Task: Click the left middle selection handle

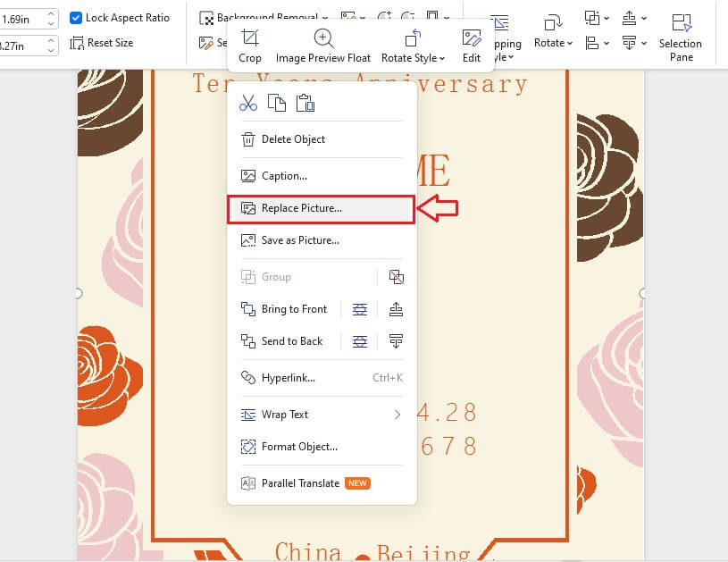Action: [x=79, y=294]
